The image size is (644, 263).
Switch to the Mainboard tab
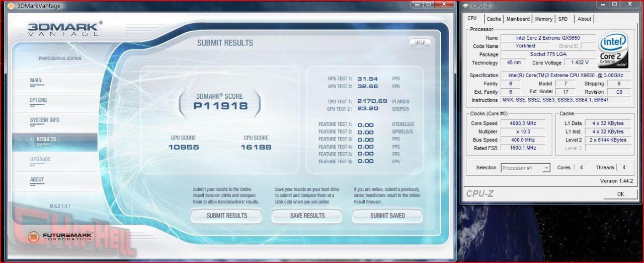(518, 19)
